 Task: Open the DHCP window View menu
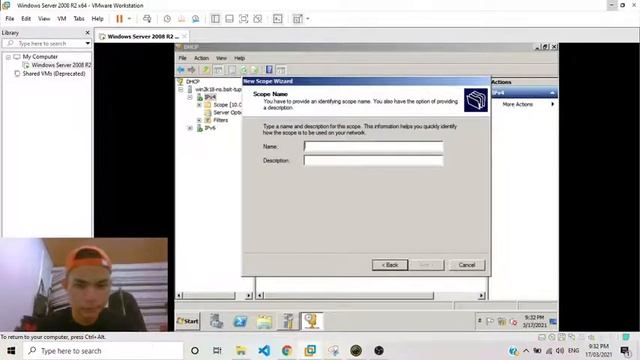pyautogui.click(x=221, y=58)
